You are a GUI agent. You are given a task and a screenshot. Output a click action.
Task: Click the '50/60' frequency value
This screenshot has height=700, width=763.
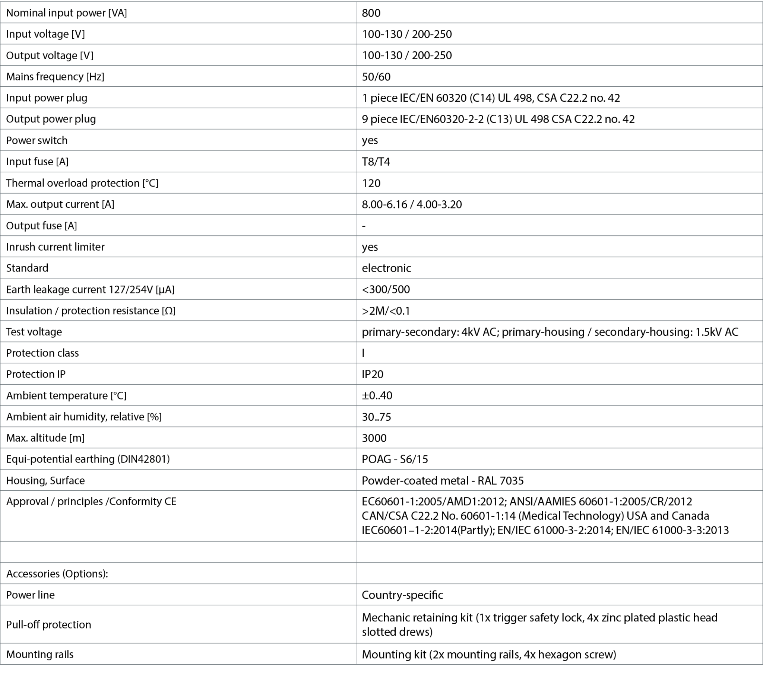[x=376, y=76]
